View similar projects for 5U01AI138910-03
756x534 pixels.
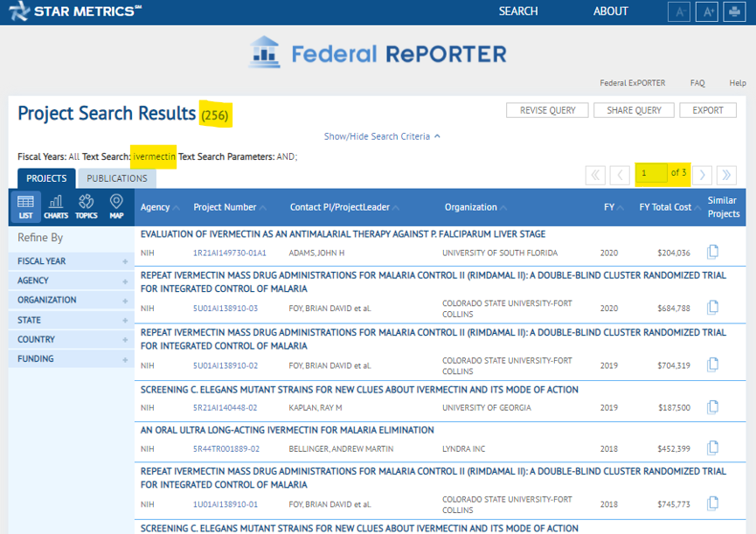point(712,308)
